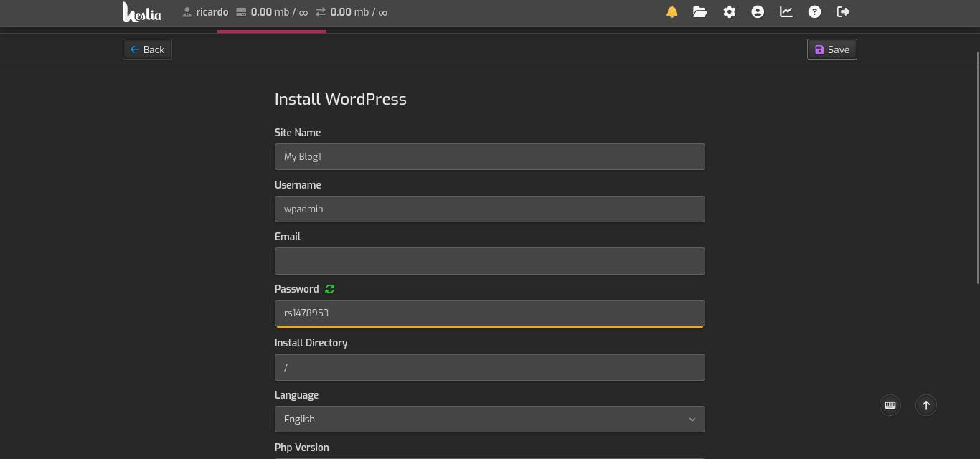Click the Language label

[296, 395]
